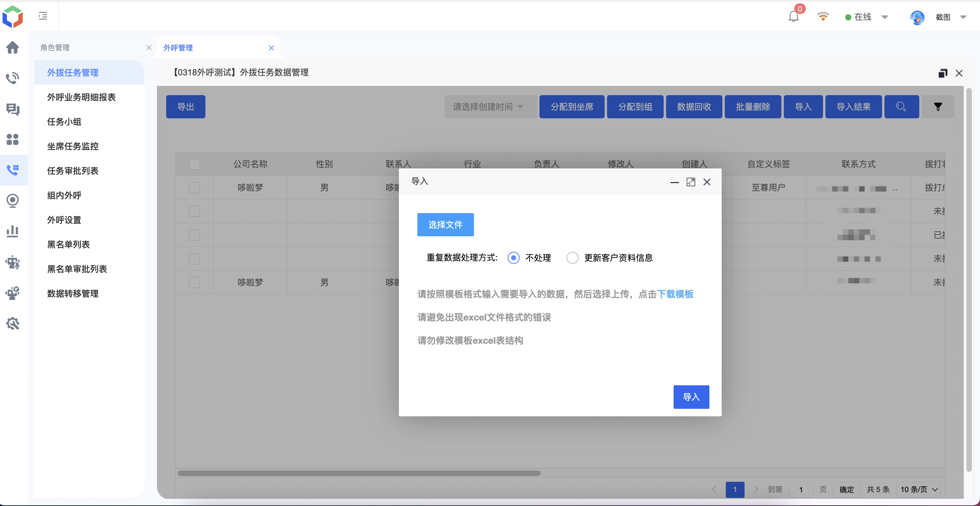Click the 下载模板 link
The height and width of the screenshot is (506, 980).
pos(675,294)
